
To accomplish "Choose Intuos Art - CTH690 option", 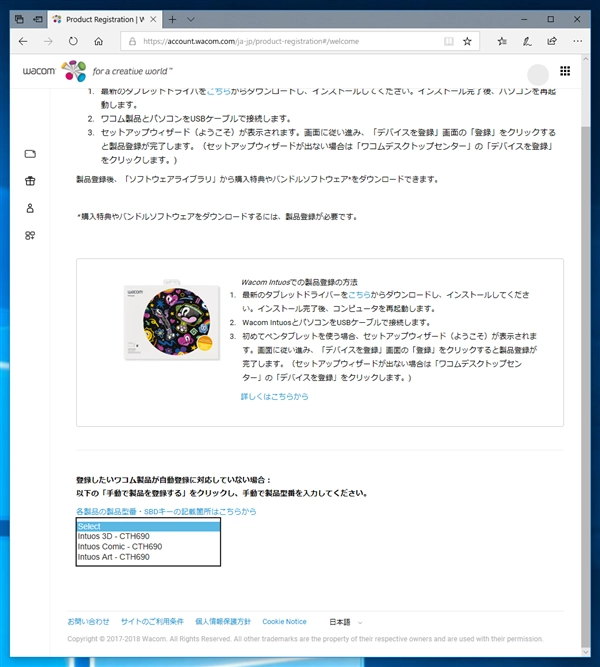I will 149,557.
